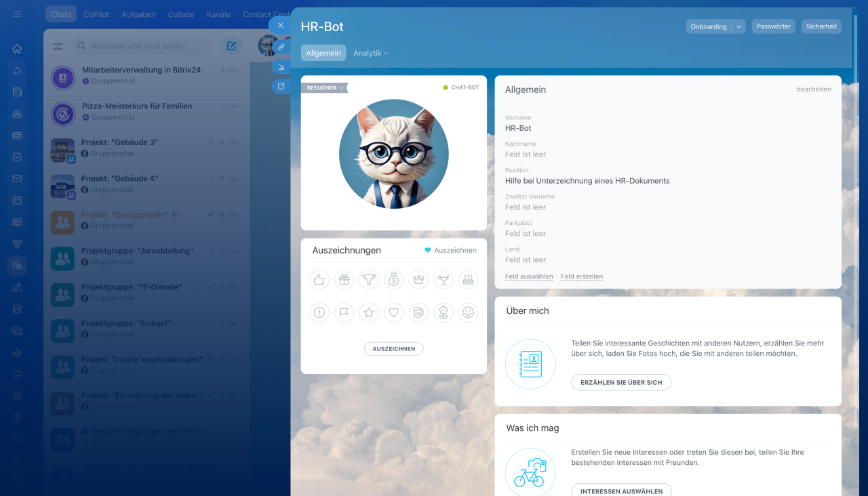The width and height of the screenshot is (868, 496).
Task: Give the thumbs-up award badge
Action: click(319, 279)
